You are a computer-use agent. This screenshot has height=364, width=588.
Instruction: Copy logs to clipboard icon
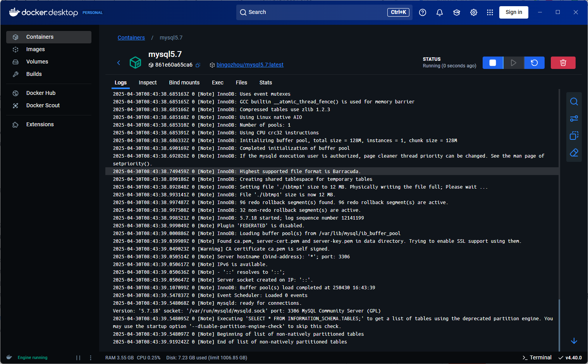click(x=574, y=136)
